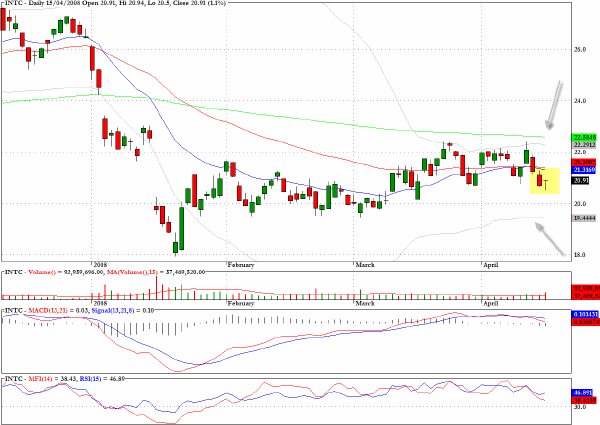Image resolution: width=600 pixels, height=425 pixels.
Task: Click the gray 22.2912 upper band tag
Action: 584,145
